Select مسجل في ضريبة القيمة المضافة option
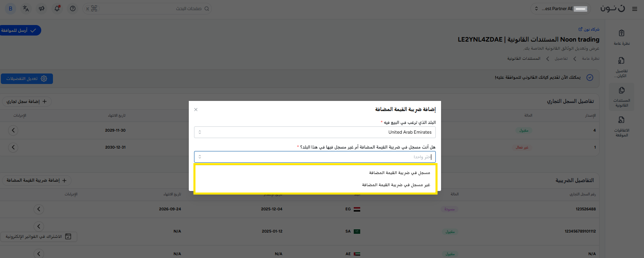 (x=399, y=173)
